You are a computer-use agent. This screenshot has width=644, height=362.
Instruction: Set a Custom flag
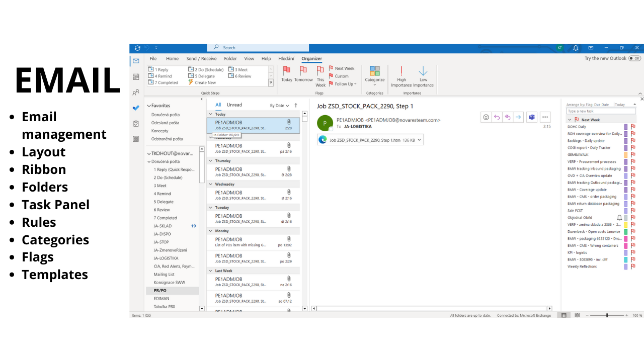point(339,76)
